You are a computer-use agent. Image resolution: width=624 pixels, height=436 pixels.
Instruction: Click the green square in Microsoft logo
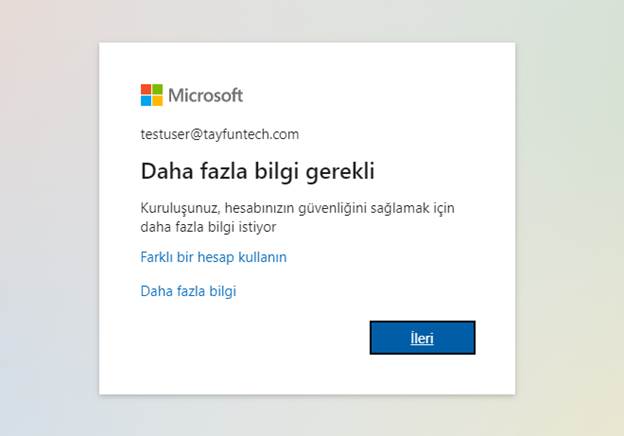tap(157, 89)
